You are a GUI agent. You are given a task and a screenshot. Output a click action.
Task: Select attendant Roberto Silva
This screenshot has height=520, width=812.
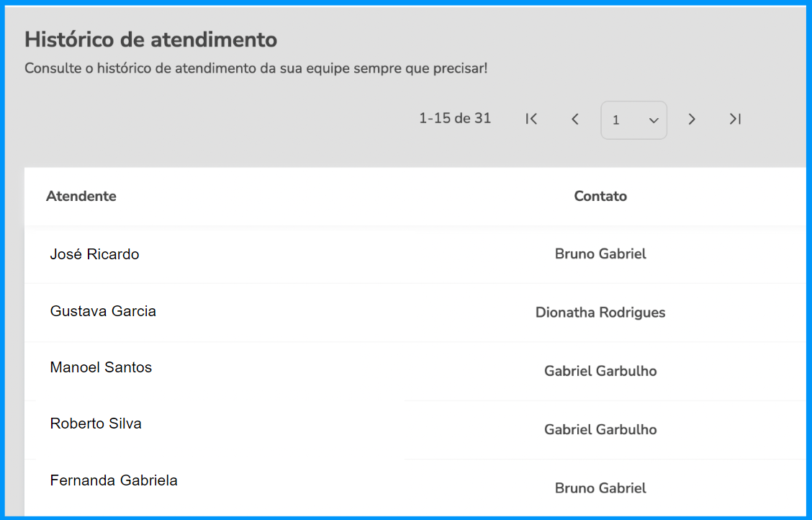(x=96, y=423)
